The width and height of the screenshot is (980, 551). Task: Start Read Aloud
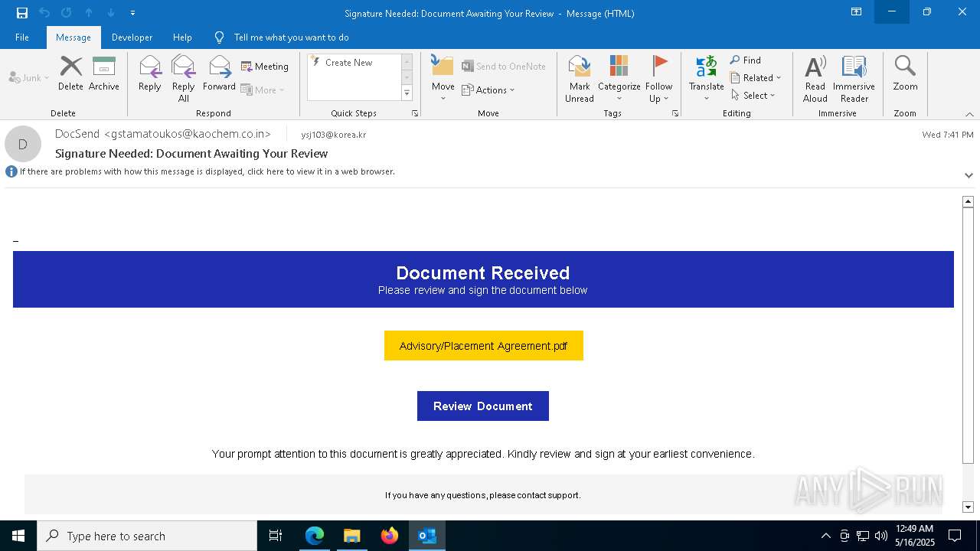(x=815, y=78)
